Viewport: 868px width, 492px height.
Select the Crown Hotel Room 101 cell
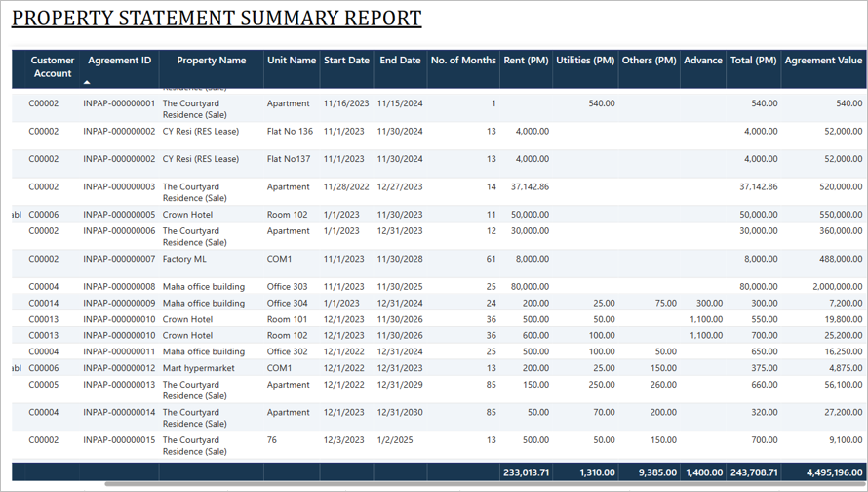287,319
